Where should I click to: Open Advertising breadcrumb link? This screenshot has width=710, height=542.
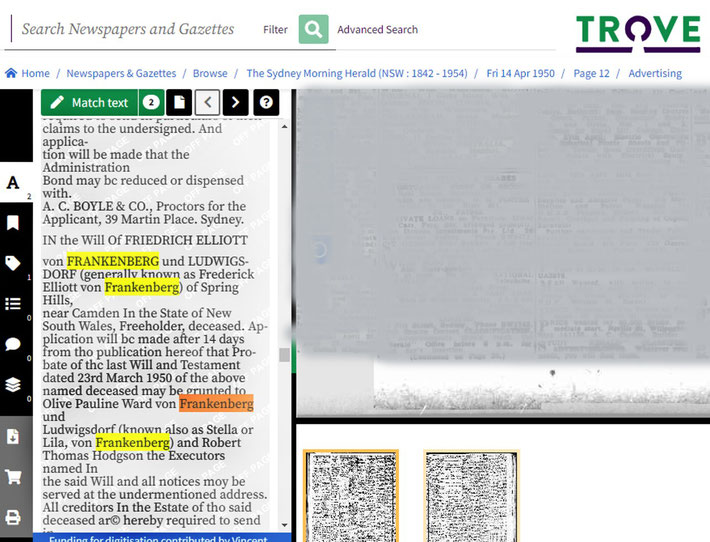click(x=655, y=73)
